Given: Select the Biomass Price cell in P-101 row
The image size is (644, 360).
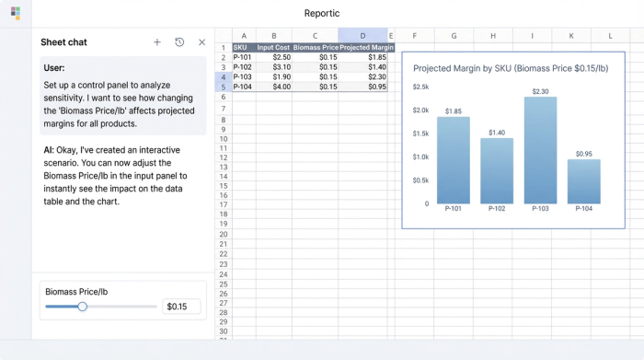Looking at the screenshot, I should (315, 57).
